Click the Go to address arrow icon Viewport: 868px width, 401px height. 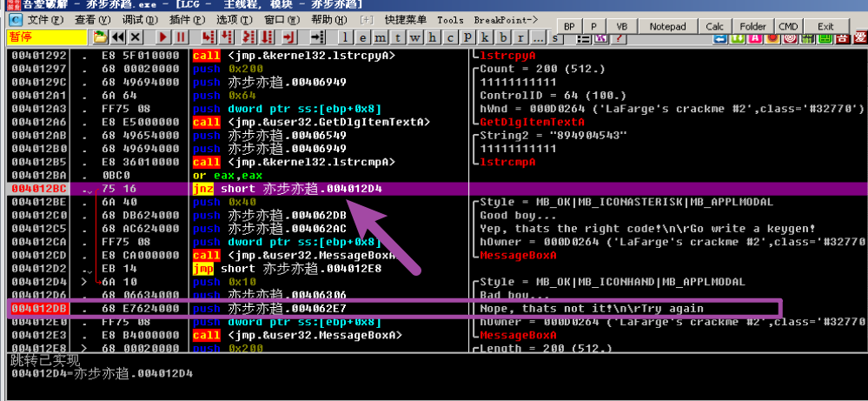[x=316, y=37]
